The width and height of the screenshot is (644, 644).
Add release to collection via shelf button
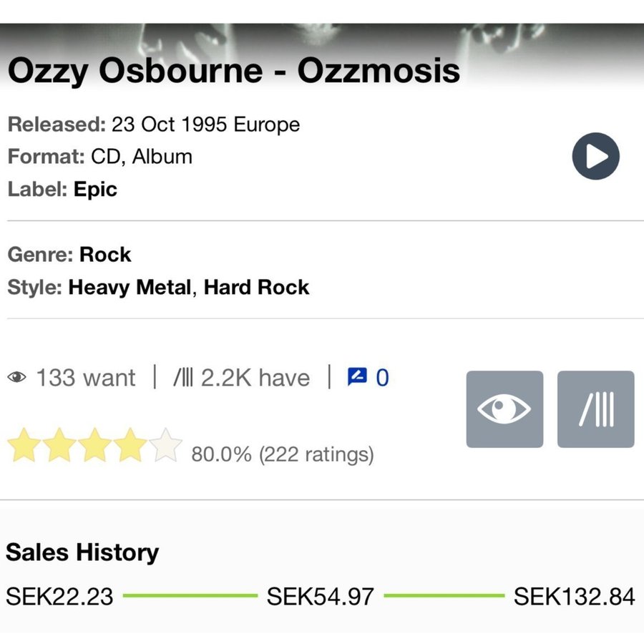click(x=595, y=409)
